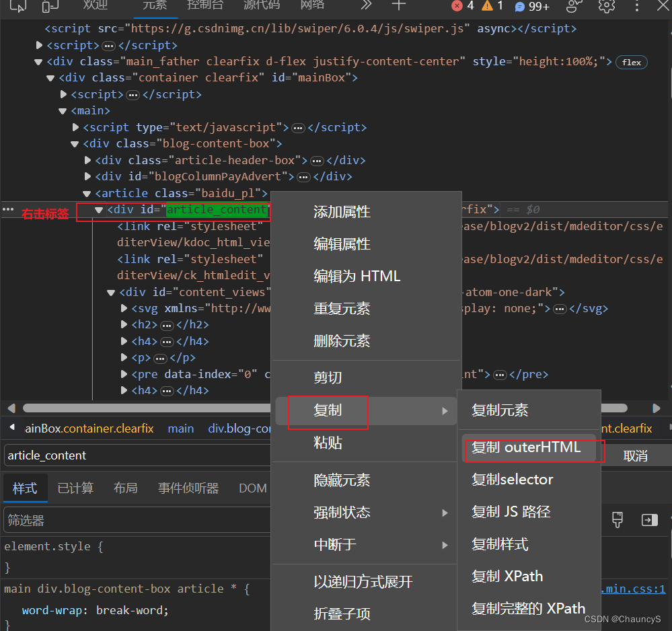
Task: Choose 复制 outerHTML in submenu
Action: pos(529,447)
